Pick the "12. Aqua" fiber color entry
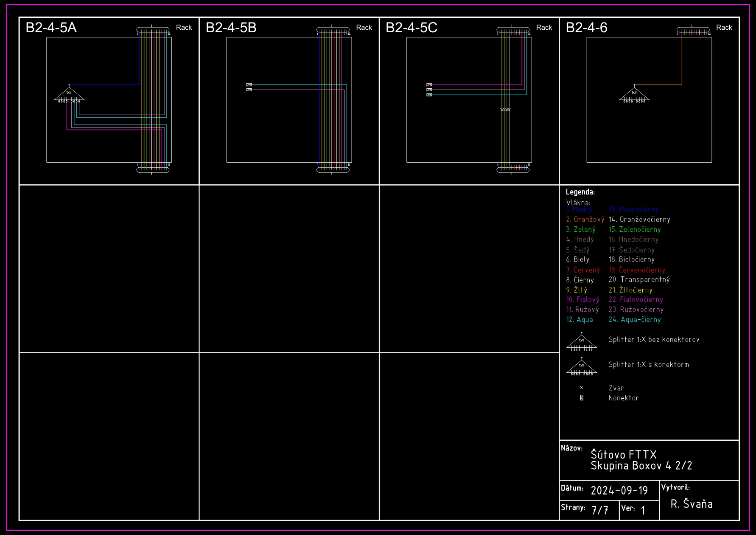Viewport: 756px width, 535px height. click(x=580, y=320)
